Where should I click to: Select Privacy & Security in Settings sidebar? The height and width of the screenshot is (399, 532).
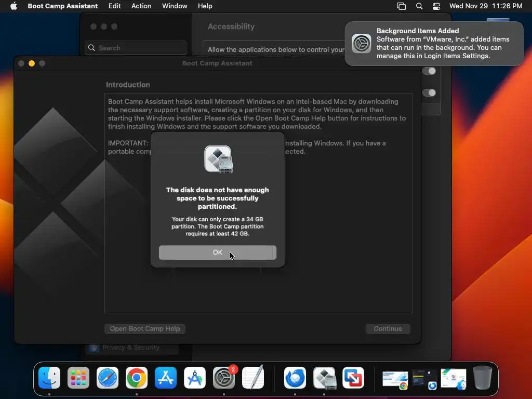[130, 348]
